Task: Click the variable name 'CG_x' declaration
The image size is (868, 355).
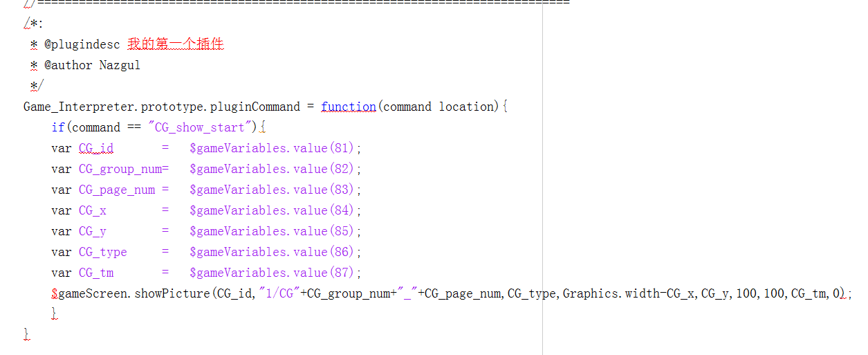Action: point(93,210)
